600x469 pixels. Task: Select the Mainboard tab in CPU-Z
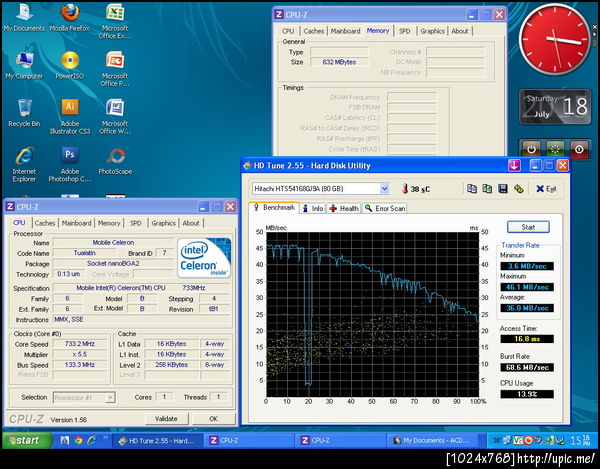click(76, 223)
